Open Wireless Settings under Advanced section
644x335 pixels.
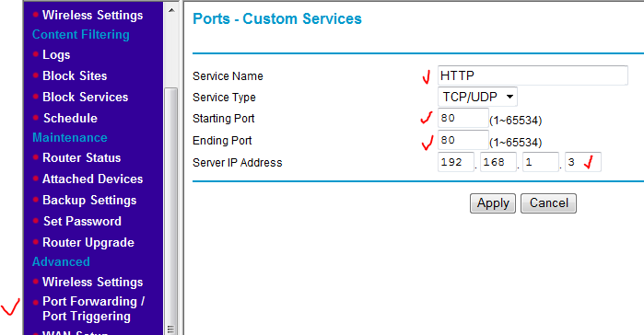point(93,283)
